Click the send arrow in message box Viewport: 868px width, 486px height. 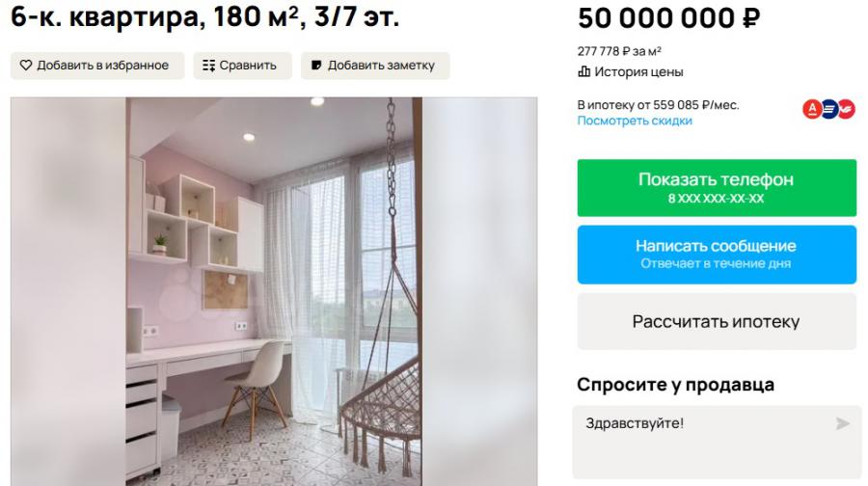843,424
